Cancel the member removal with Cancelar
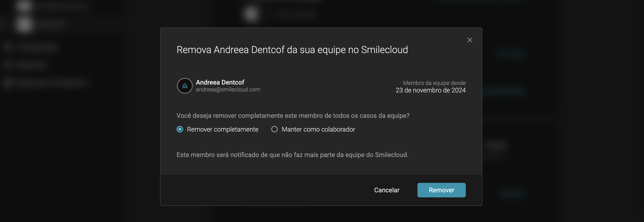This screenshot has height=222, width=644. (386, 190)
